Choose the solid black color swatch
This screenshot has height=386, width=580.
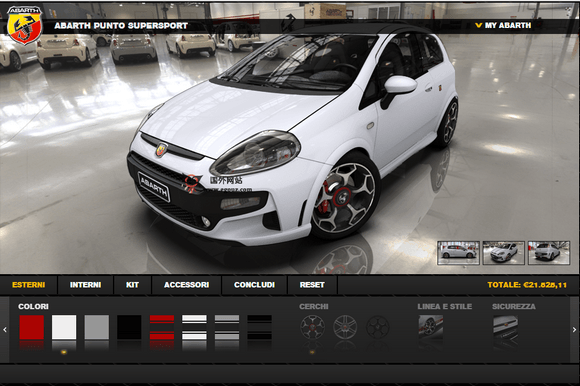(129, 327)
